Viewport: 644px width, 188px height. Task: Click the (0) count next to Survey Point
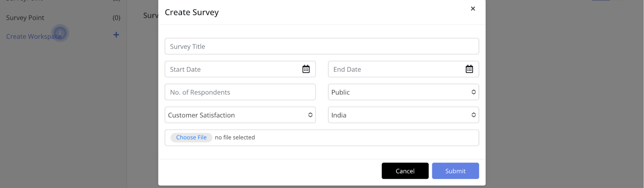[x=116, y=18]
